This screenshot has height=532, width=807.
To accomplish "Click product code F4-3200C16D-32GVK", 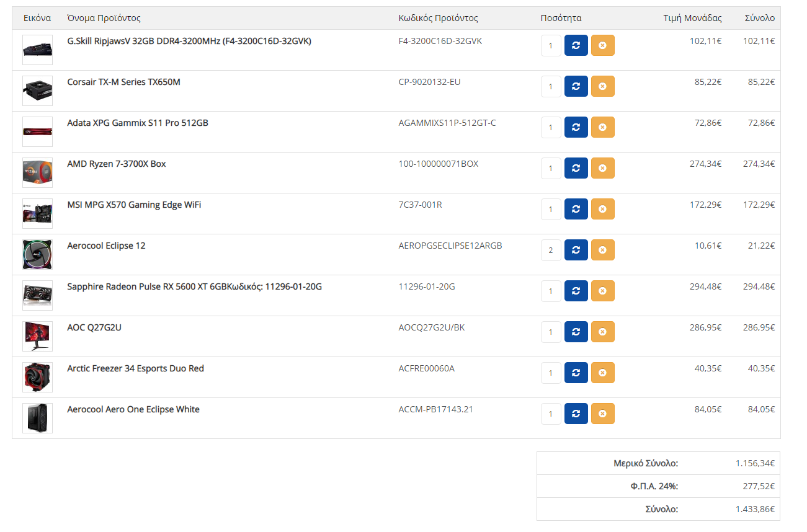I will (440, 41).
